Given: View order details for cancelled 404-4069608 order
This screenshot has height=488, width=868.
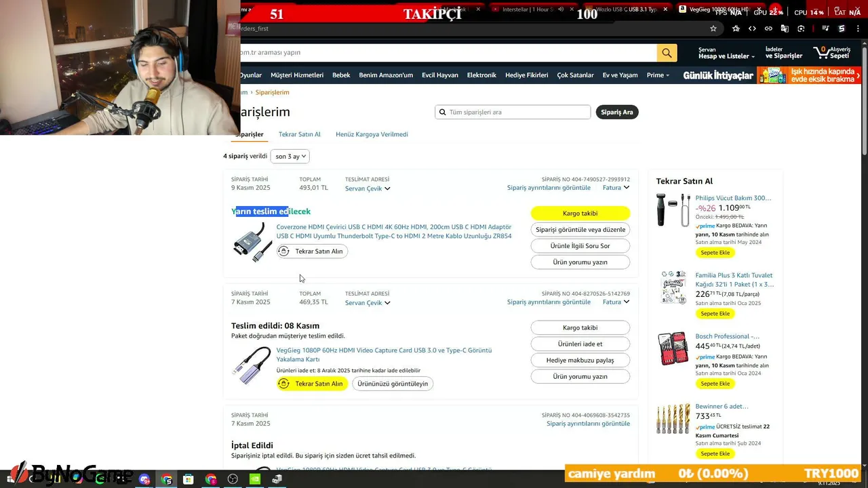Looking at the screenshot, I should click(589, 424).
